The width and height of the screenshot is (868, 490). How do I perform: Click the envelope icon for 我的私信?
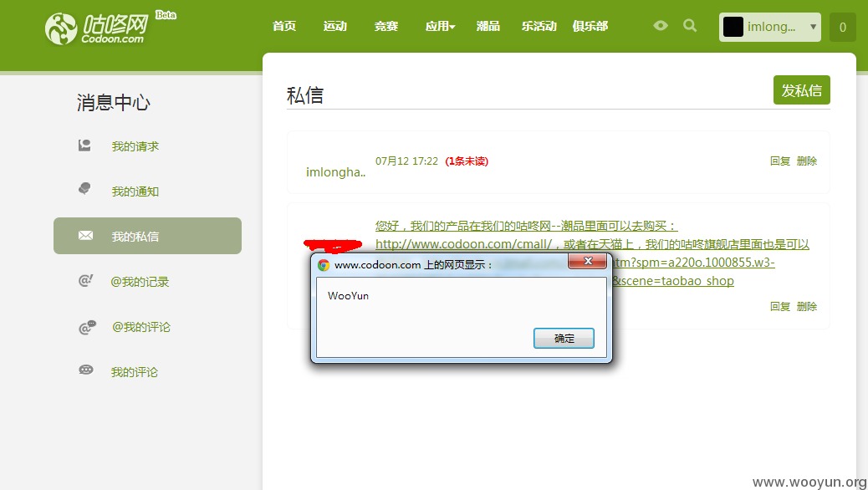85,235
